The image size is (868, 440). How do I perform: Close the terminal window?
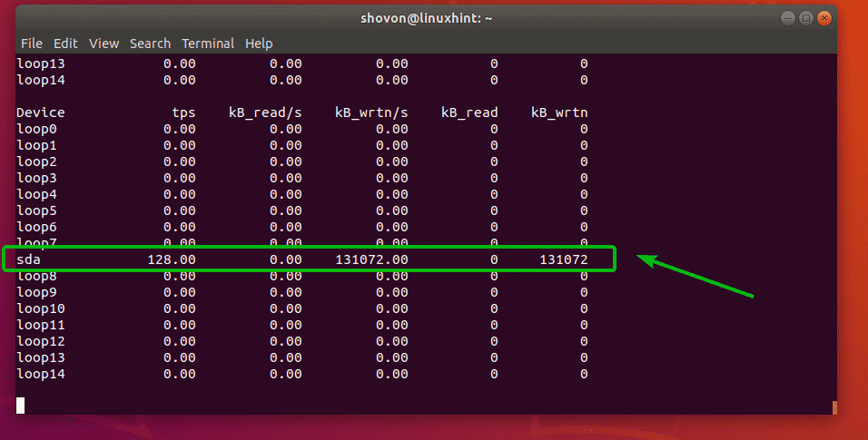824,18
